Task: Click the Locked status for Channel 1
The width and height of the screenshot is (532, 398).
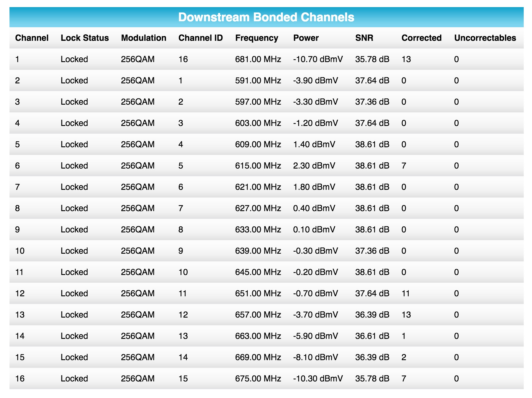Action: pyautogui.click(x=74, y=59)
